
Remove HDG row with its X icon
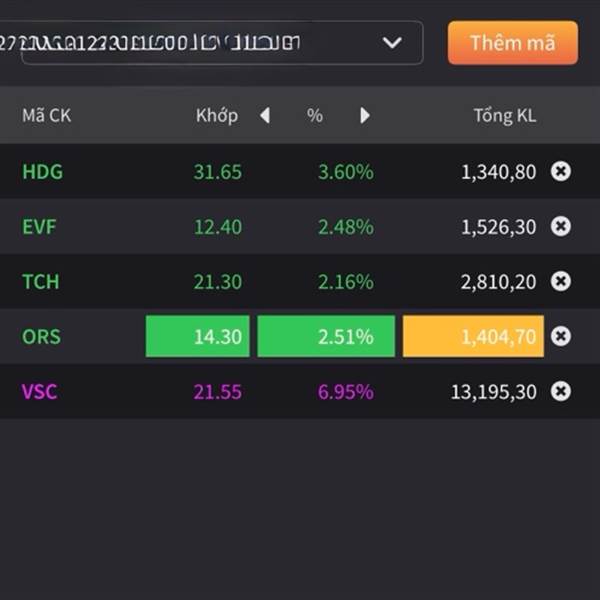tap(561, 171)
